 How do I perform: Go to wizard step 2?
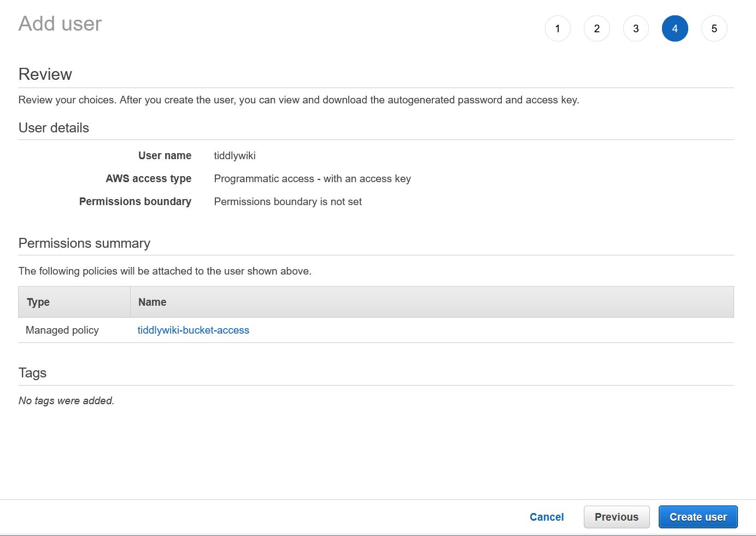(x=597, y=28)
